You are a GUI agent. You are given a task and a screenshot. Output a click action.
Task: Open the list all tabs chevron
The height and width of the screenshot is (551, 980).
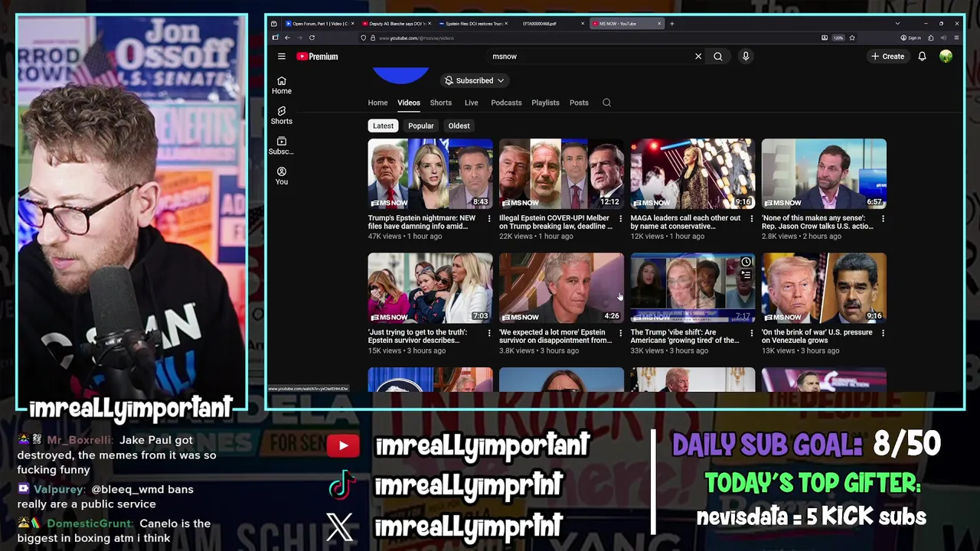tap(897, 24)
